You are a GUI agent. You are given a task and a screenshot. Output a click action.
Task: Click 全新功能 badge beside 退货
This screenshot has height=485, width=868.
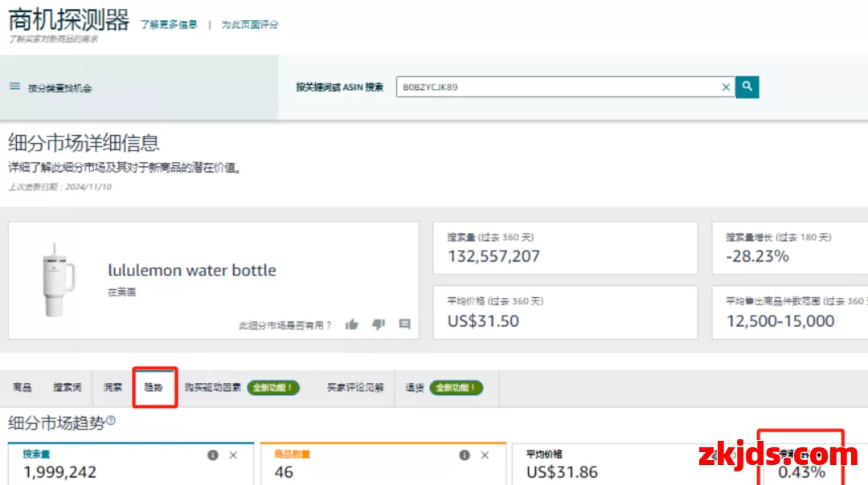[x=457, y=388]
